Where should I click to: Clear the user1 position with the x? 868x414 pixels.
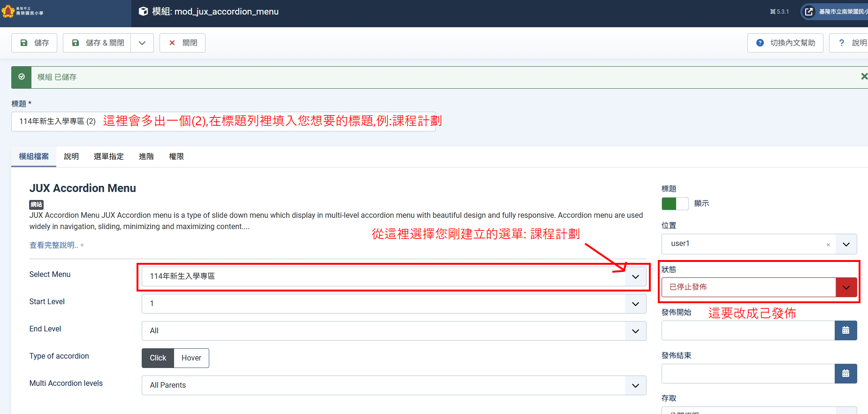click(x=828, y=245)
